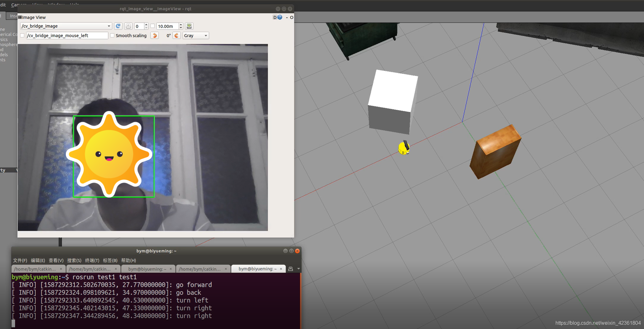Image resolution: width=644 pixels, height=329 pixels.
Task: Click the 'go forward' log line
Action: click(x=112, y=285)
